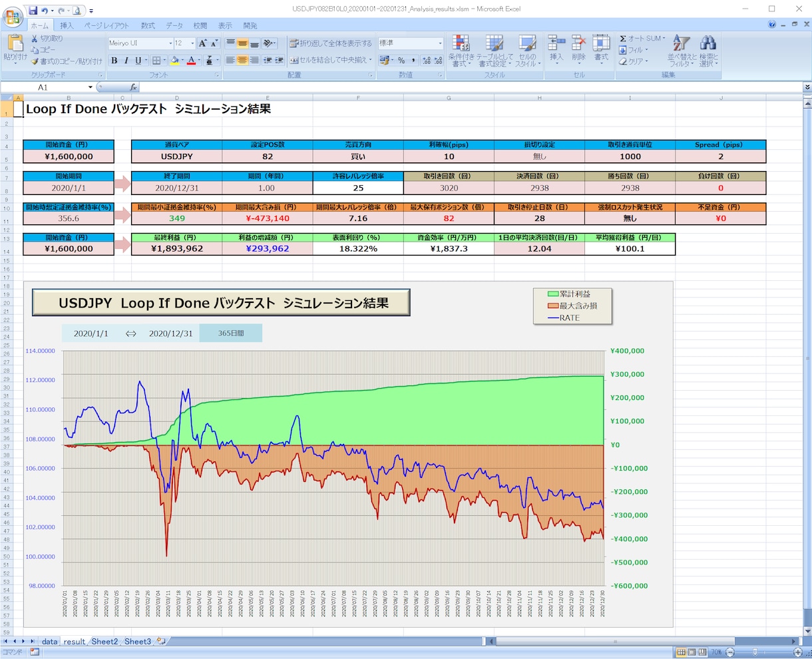
Task: Toggle middle vertical alignment
Action: point(242,43)
